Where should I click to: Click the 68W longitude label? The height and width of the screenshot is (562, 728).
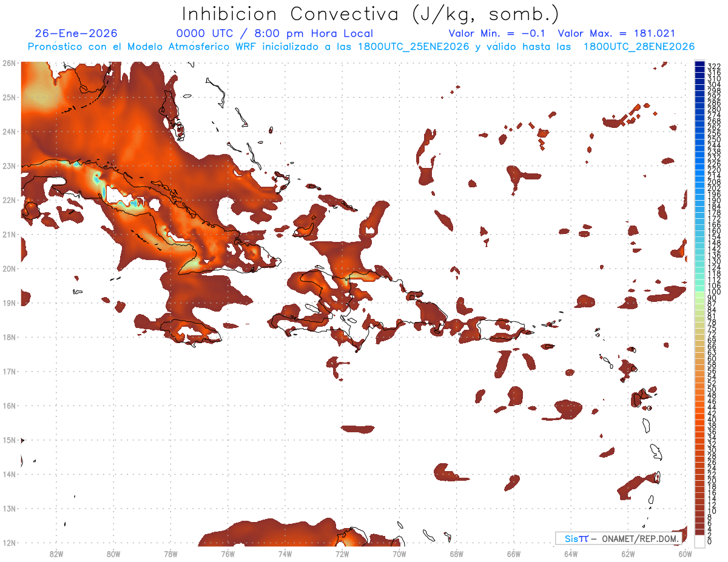[456, 554]
